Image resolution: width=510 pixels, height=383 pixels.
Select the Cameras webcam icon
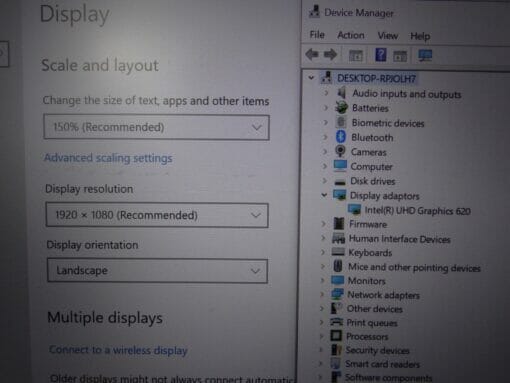[340, 151]
